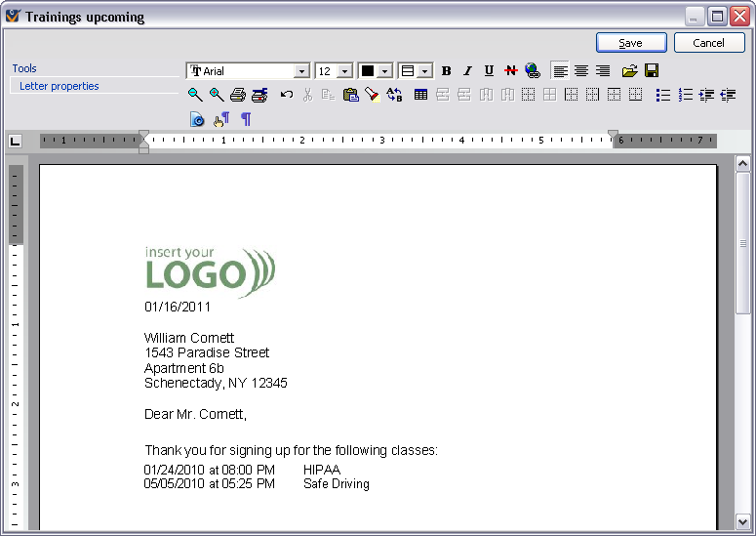Viewport: 756px width, 536px height.
Task: Click the 01/24/2010 at 08:00 PM entry
Action: 210,470
